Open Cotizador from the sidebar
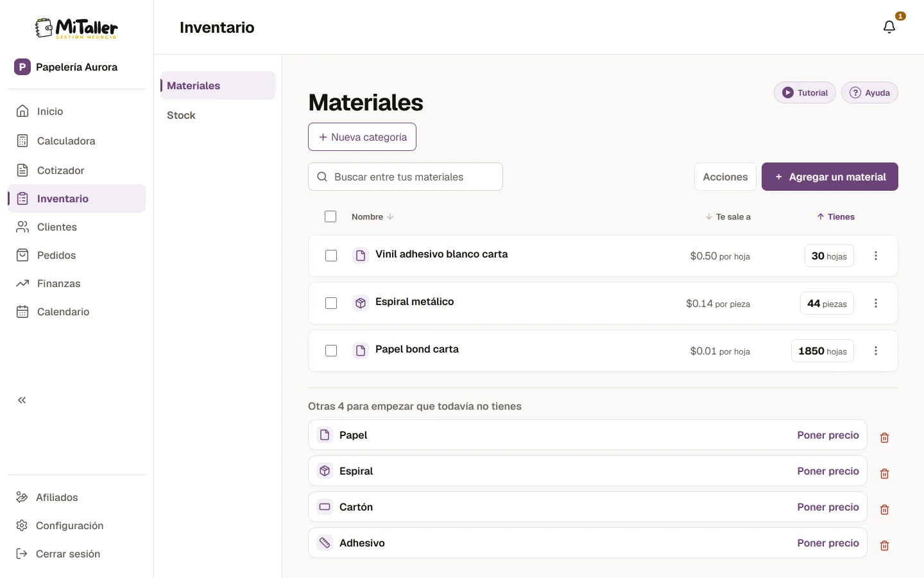Screen dimensions: 924x578 (x=76, y=170)
